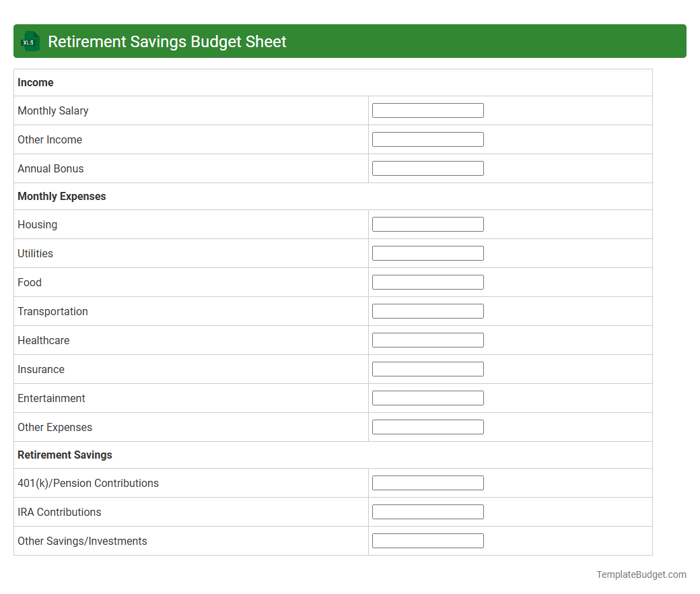Click the Retirement Savings section header
The width and height of the screenshot is (700, 594).
pos(65,455)
